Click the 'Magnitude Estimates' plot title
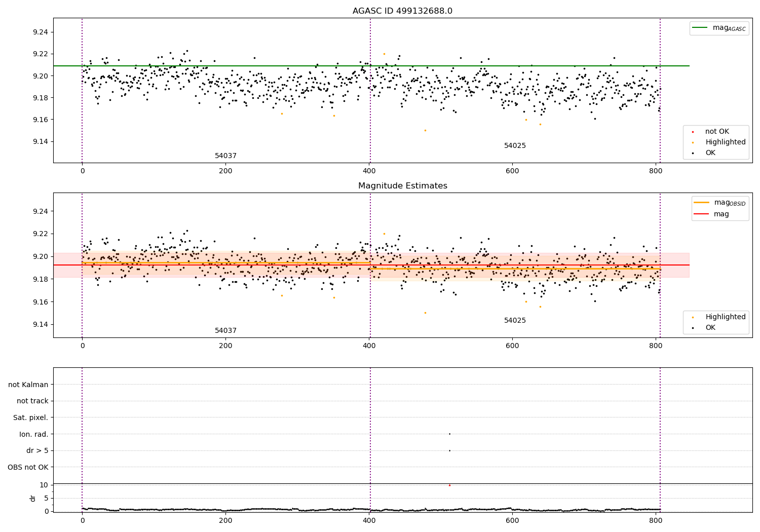The height and width of the screenshot is (532, 760). point(402,186)
